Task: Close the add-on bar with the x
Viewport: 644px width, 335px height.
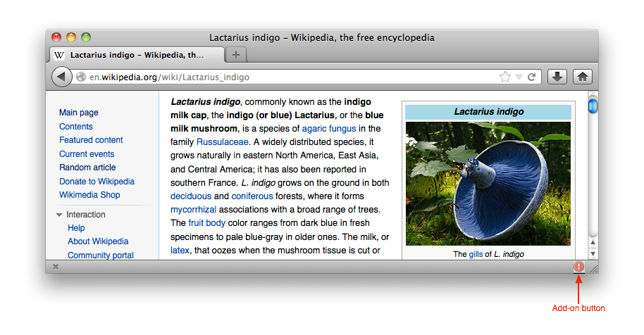Action: 56,267
